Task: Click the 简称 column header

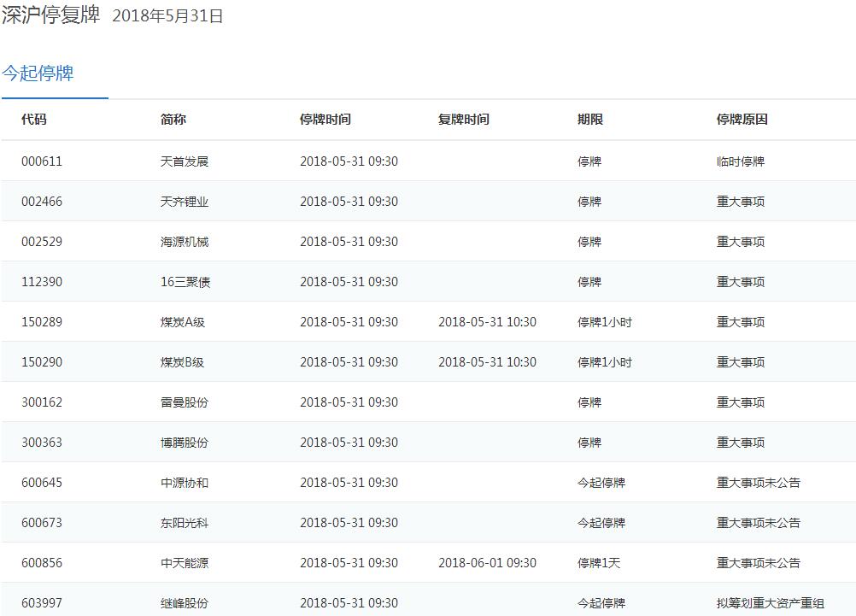Action: [x=173, y=120]
